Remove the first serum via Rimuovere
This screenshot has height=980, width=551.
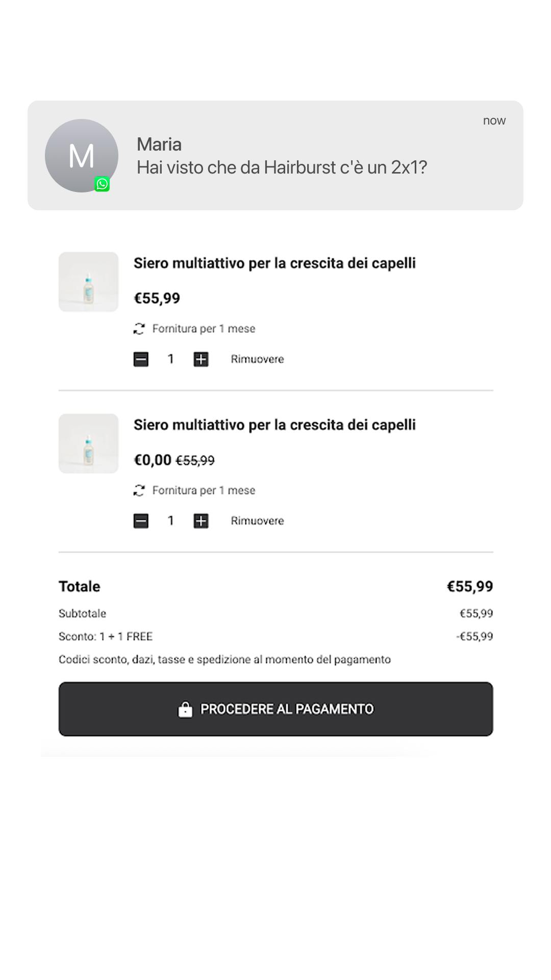click(x=257, y=359)
